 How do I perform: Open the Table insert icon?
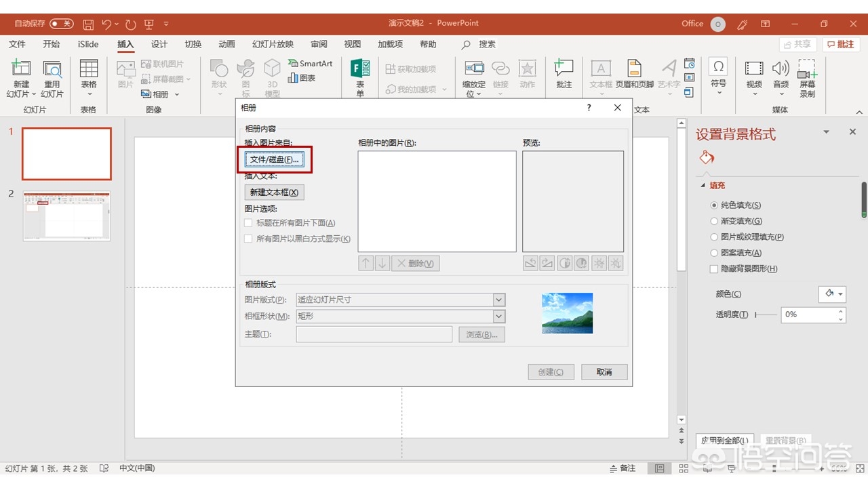click(x=89, y=70)
